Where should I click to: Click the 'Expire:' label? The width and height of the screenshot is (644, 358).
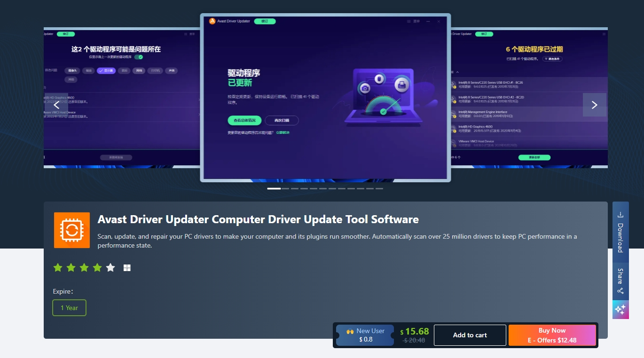click(x=63, y=291)
